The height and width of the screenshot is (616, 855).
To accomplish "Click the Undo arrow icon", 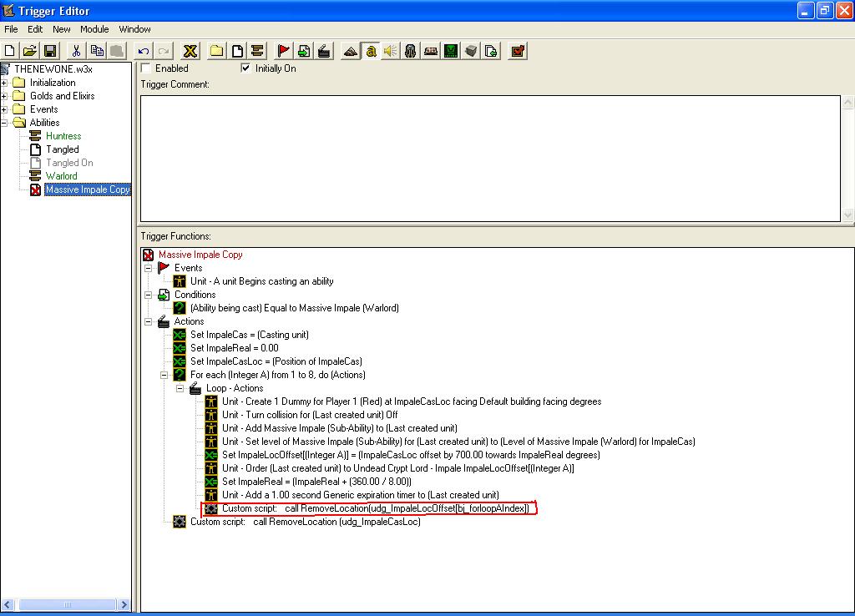I will click(144, 51).
